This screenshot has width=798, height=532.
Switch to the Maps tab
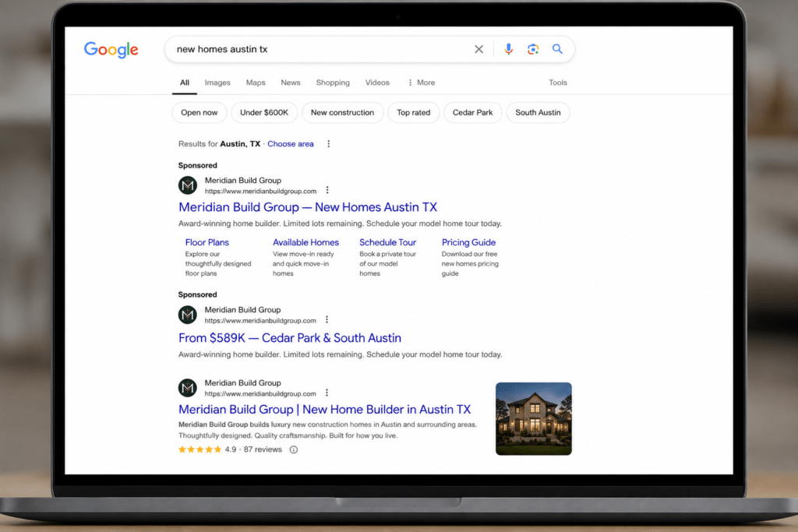pos(256,83)
